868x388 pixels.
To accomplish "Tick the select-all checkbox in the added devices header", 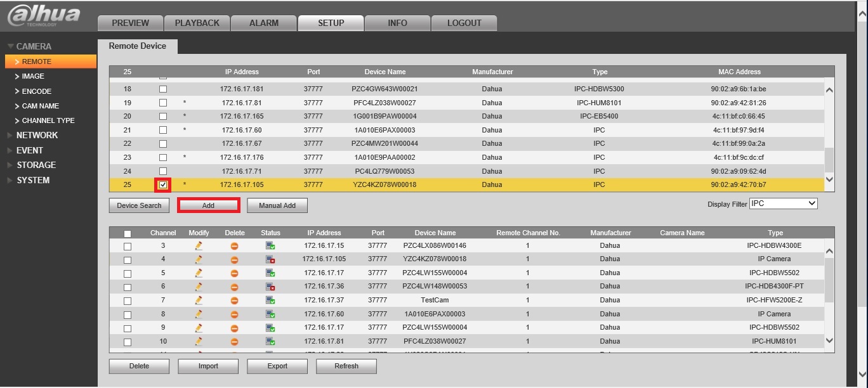I will pyautogui.click(x=128, y=233).
